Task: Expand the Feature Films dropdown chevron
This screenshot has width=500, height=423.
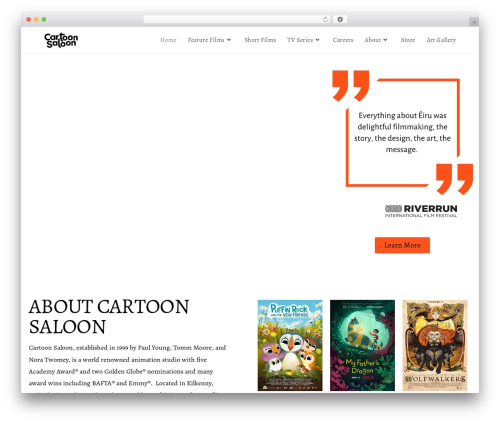Action: [x=229, y=40]
